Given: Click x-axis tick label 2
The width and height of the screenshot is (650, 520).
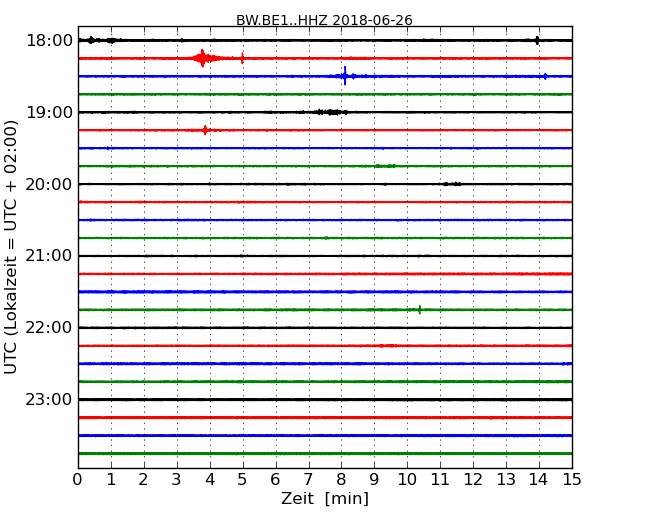Looking at the screenshot, I should coord(143,480).
